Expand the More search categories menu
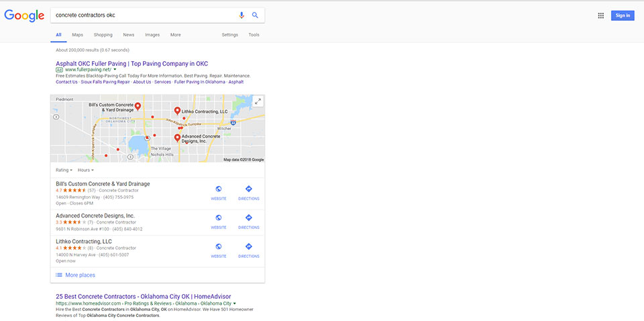The width and height of the screenshot is (644, 321). (x=175, y=35)
